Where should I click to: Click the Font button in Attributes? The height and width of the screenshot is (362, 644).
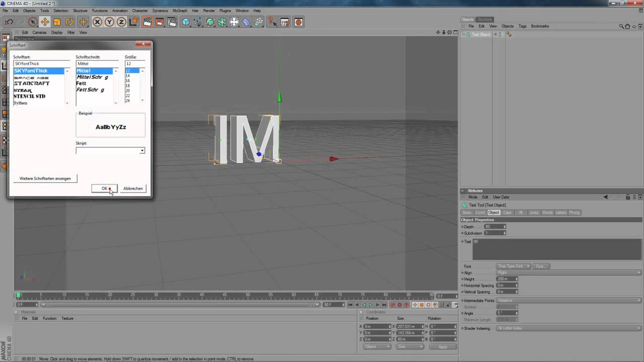tap(540, 266)
